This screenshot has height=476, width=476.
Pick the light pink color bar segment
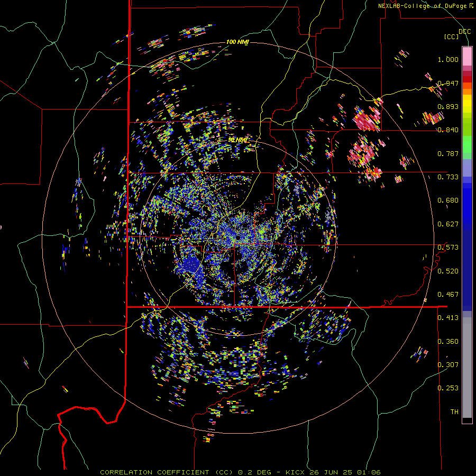point(467,56)
